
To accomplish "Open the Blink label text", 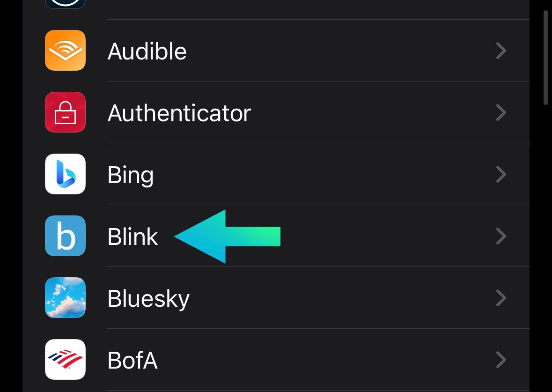I will [x=133, y=237].
